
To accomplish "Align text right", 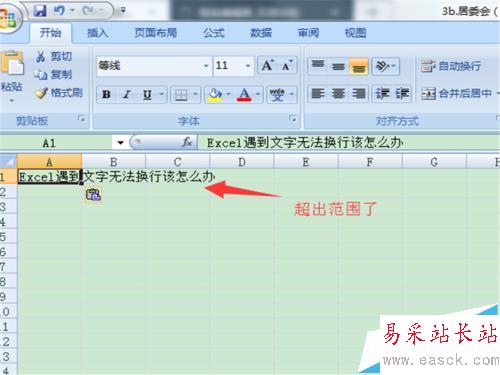I will coord(358,93).
